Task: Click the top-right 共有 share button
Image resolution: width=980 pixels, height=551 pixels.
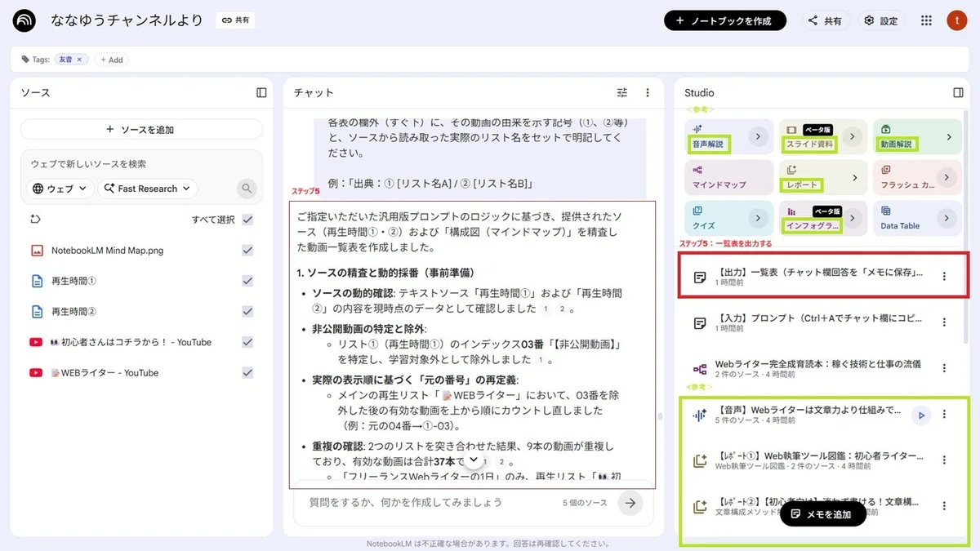Action: 825,20
